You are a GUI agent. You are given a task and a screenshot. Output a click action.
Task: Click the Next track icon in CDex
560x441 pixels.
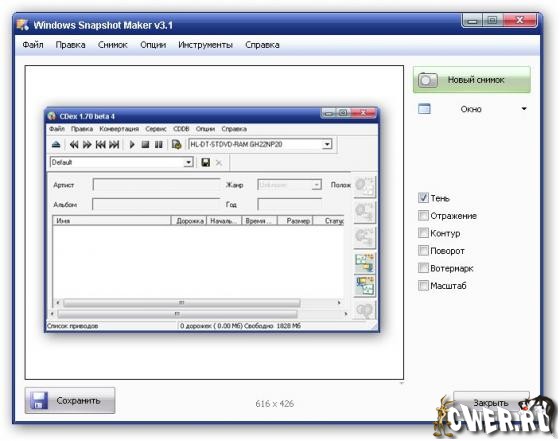tap(114, 144)
